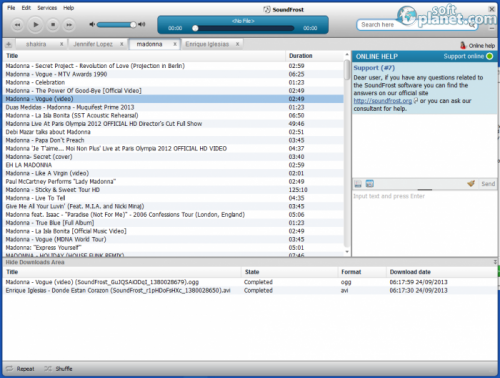Sort results by Duration column
Viewport: 500px width, 378px height.
(315, 56)
